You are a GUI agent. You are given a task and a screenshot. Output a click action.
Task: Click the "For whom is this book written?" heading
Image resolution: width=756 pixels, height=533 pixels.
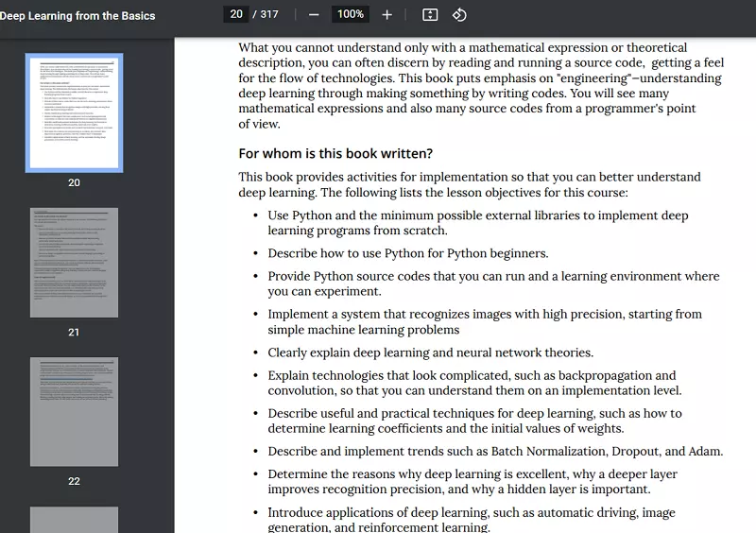pyautogui.click(x=335, y=153)
